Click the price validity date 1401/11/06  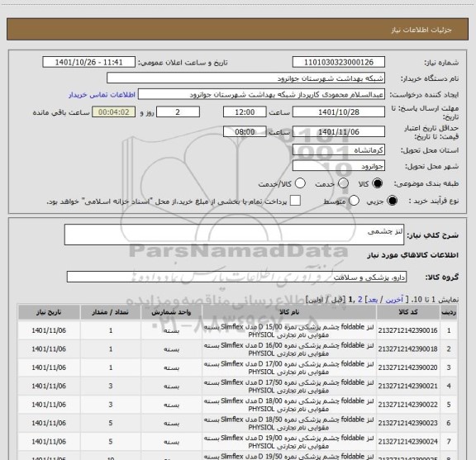[x=339, y=131]
